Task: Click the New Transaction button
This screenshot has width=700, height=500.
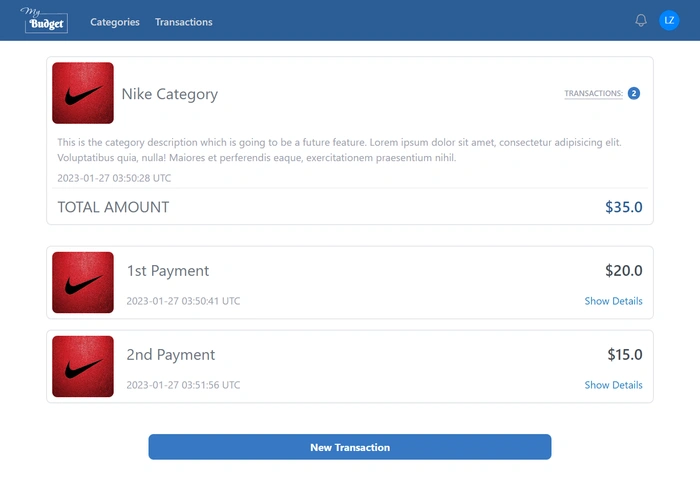Action: click(350, 447)
